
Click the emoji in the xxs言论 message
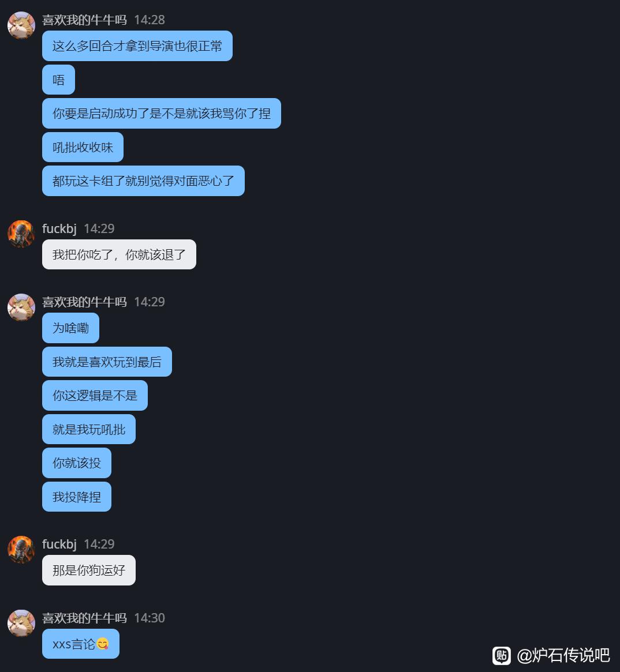[103, 644]
